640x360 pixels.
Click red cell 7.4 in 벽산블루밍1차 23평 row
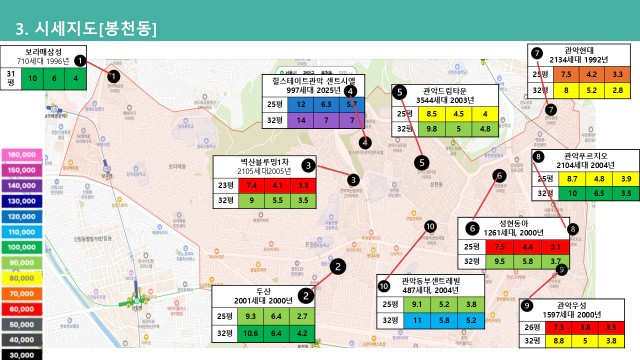tap(251, 186)
